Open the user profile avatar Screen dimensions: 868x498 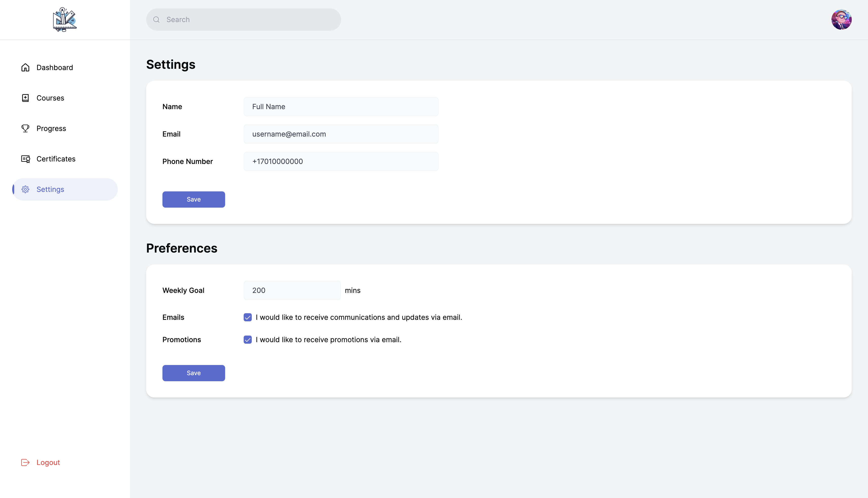click(841, 20)
